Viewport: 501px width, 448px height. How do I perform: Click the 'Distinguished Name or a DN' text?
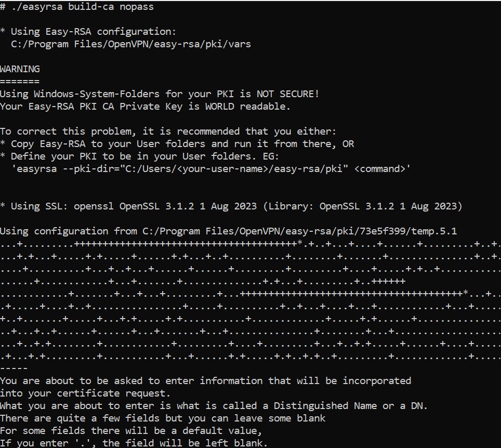[350, 406]
